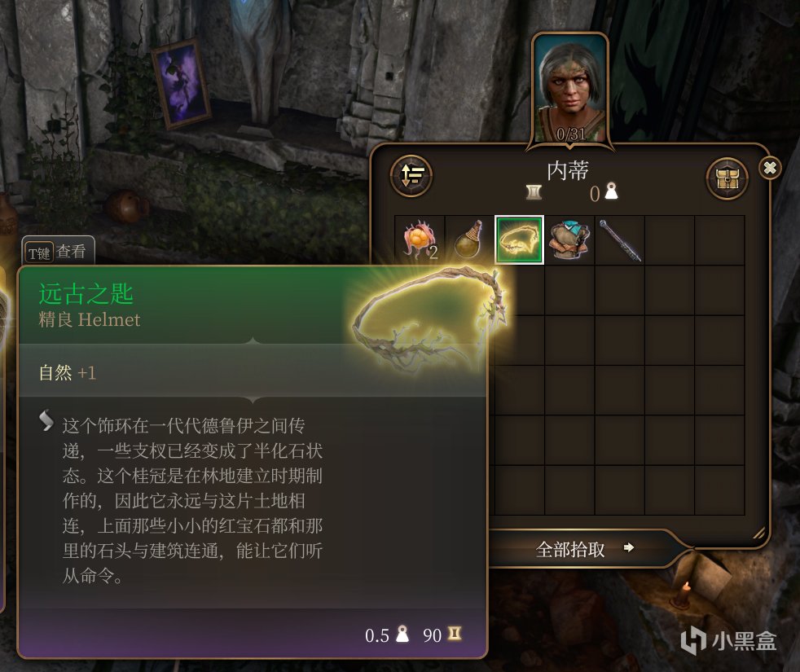Select the orange fruit item stack
800x672 pixels.
click(420, 239)
